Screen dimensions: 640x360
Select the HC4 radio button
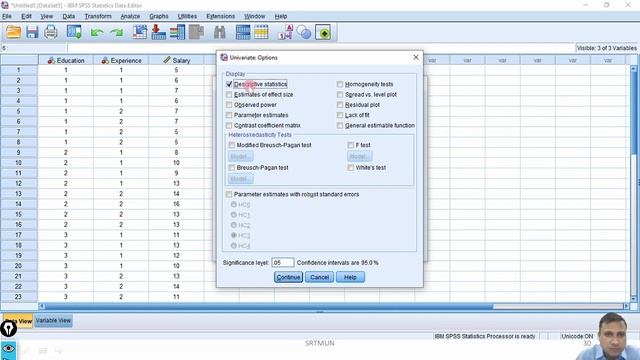coord(234,246)
